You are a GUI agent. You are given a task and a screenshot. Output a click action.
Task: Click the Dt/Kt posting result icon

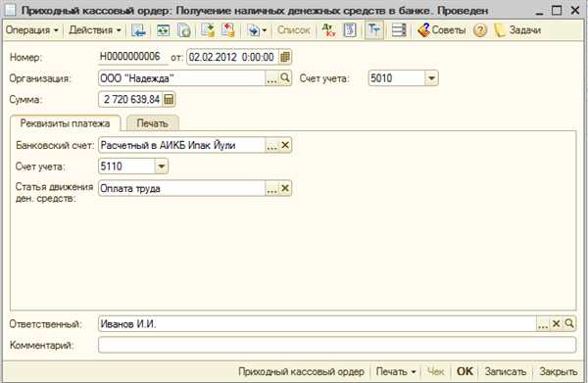point(329,30)
